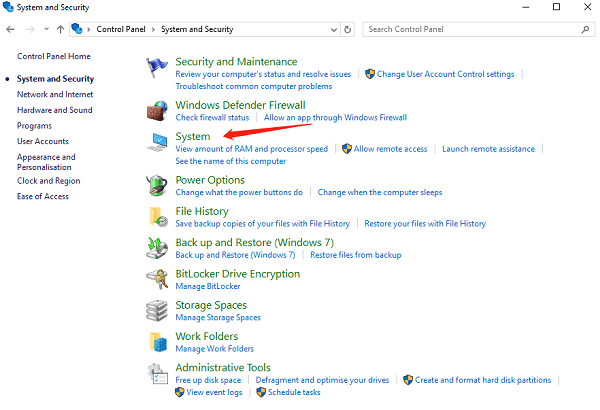Image resolution: width=600 pixels, height=410 pixels.
Task: Open Programs category in sidebar
Action: pos(34,126)
